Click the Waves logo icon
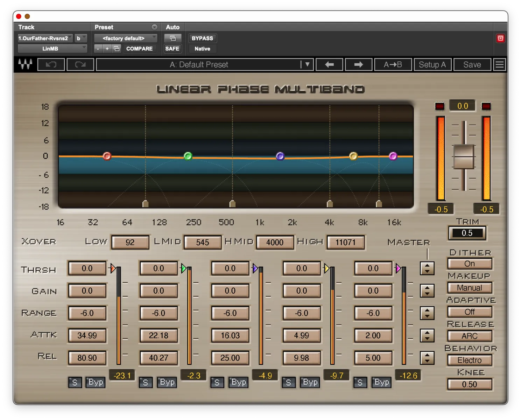The image size is (521, 420). point(25,64)
